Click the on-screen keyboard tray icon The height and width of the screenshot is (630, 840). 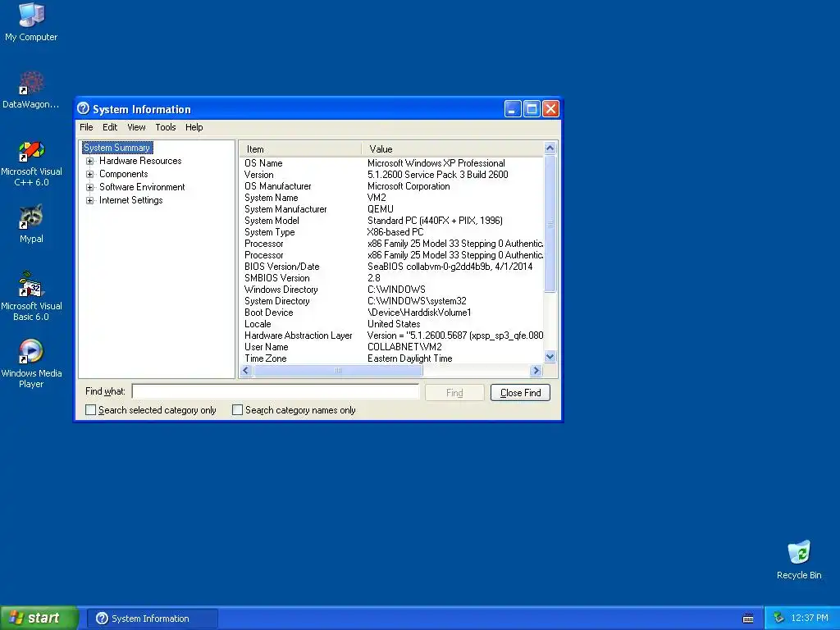pos(748,619)
